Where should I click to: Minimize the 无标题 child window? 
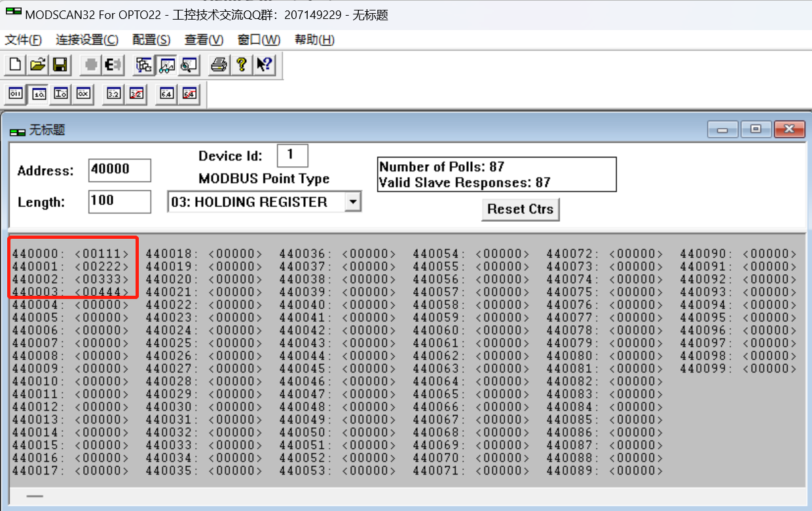(x=723, y=130)
